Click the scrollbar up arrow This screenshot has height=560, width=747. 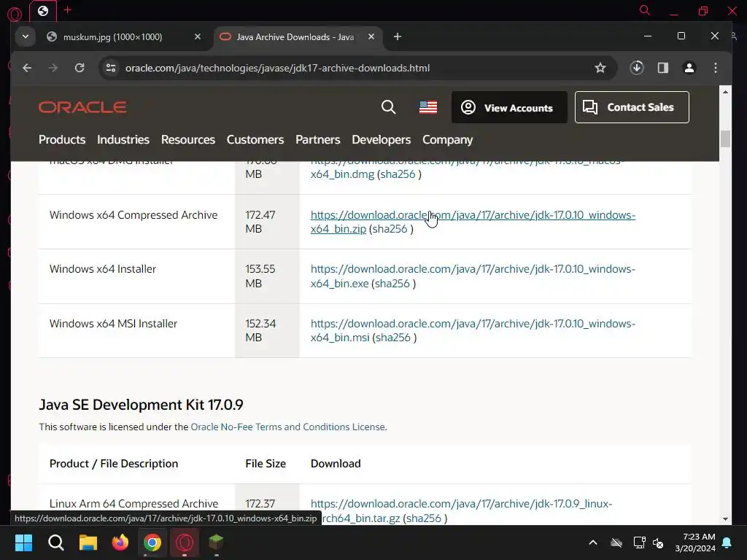[x=725, y=92]
